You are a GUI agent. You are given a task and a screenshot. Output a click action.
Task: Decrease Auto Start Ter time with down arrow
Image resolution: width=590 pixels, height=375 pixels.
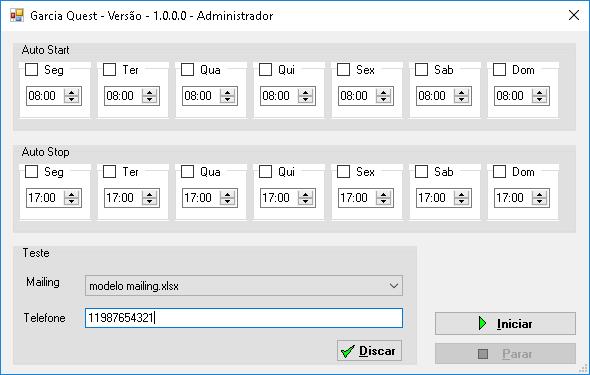coord(149,100)
